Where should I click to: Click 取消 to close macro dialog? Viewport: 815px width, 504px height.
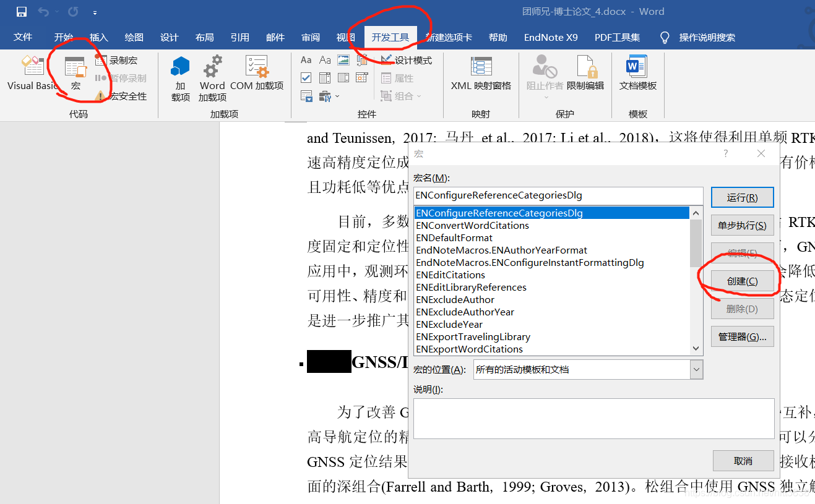click(743, 461)
